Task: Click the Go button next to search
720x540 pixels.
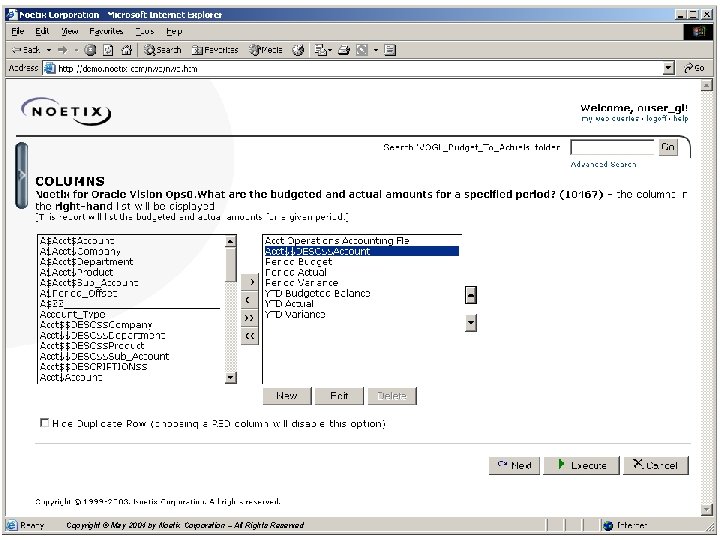Action: click(x=668, y=147)
